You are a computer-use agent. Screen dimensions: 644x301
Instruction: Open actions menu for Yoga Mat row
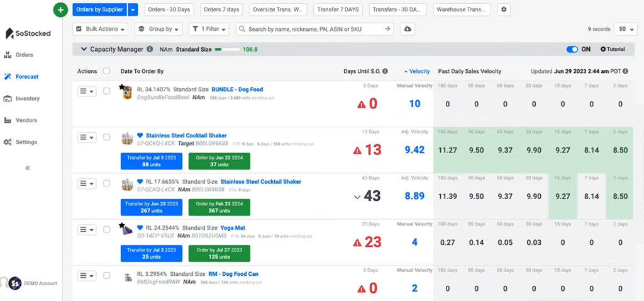[87, 229]
